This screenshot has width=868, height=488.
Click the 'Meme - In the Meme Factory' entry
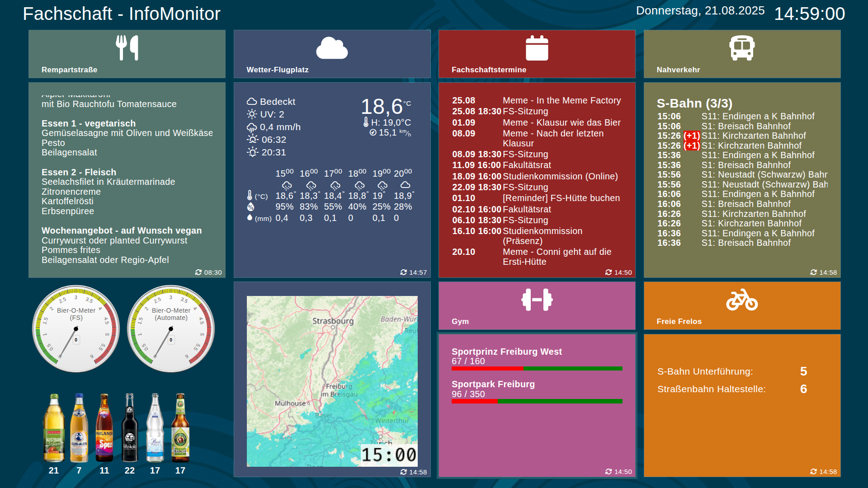point(561,100)
